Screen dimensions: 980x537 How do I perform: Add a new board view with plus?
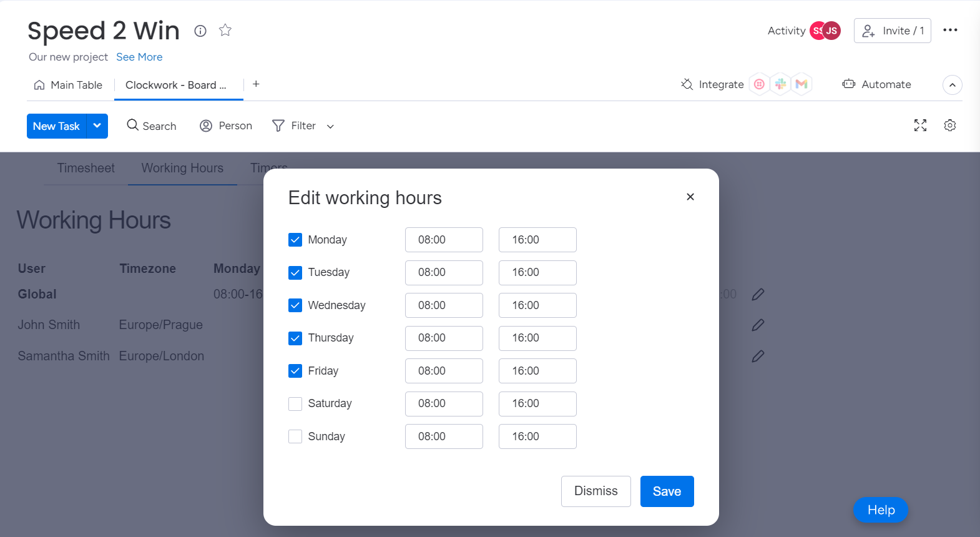(x=256, y=84)
